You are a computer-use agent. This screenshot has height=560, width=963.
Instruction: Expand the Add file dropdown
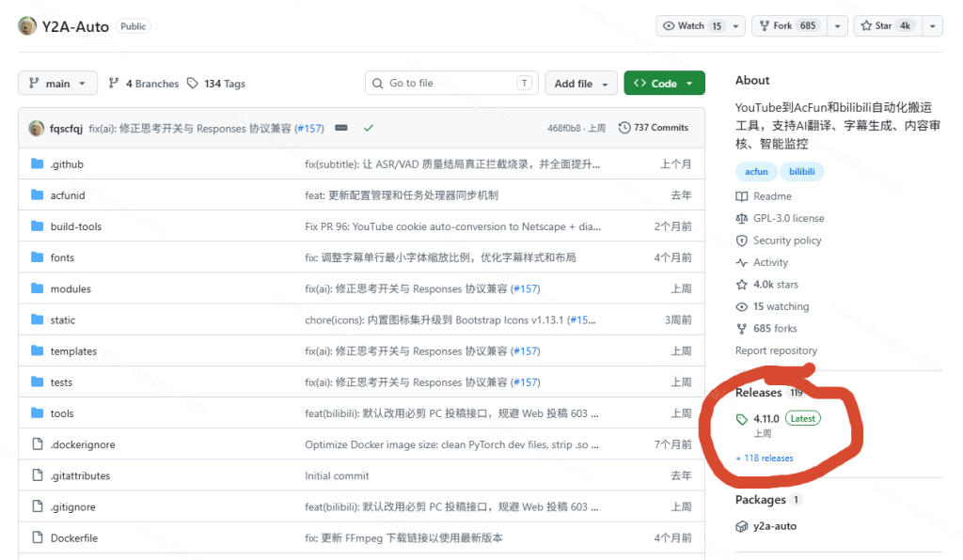(580, 83)
